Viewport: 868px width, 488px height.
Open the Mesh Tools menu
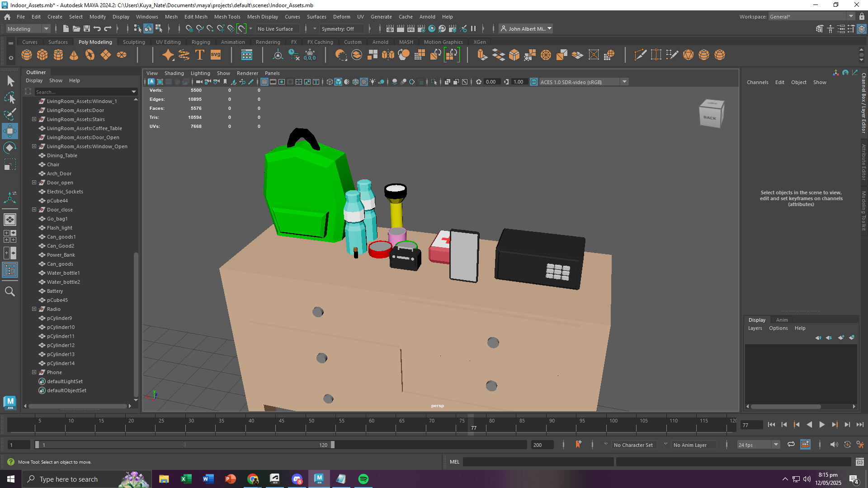tap(227, 17)
